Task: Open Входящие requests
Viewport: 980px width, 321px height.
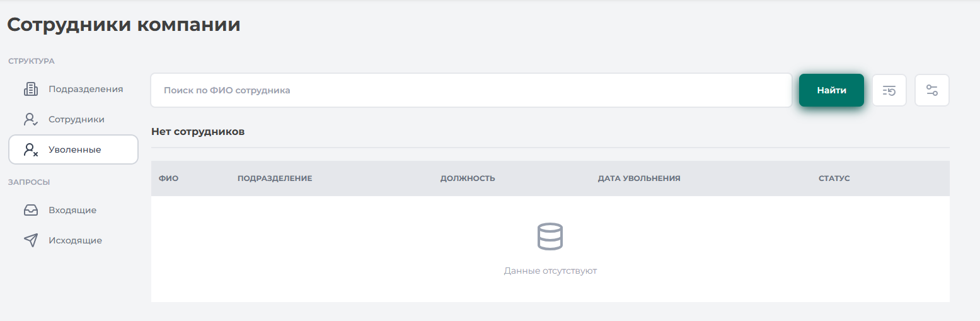Action: (72, 210)
